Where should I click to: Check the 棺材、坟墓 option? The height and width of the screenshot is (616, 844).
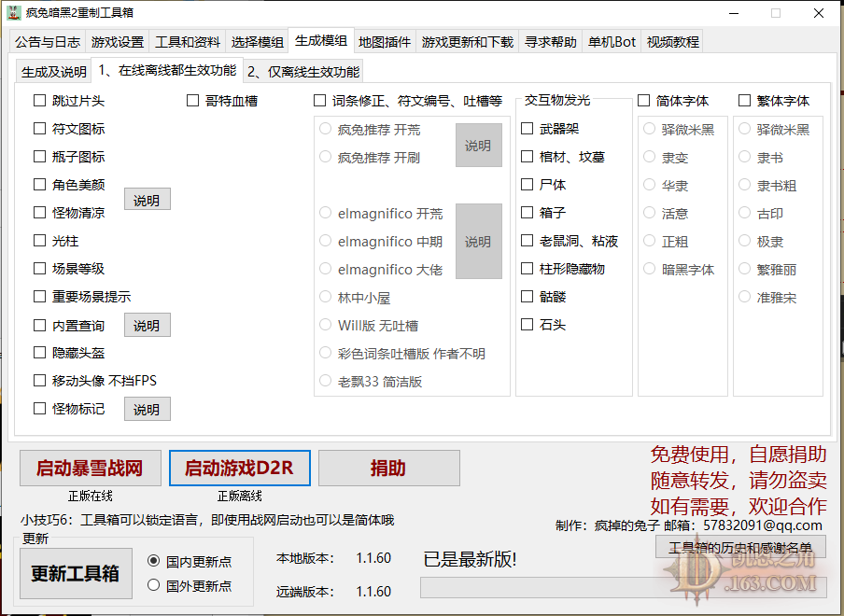pyautogui.click(x=527, y=157)
